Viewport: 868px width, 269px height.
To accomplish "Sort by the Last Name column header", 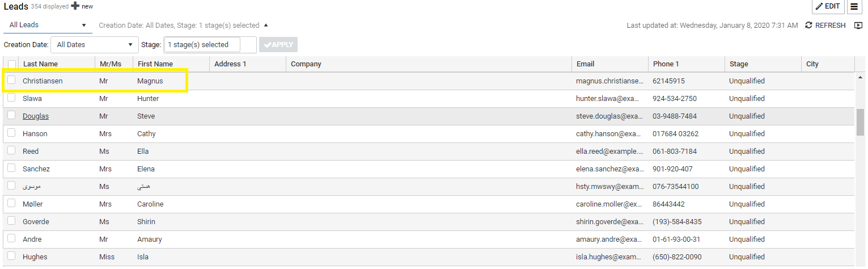I will [x=40, y=64].
